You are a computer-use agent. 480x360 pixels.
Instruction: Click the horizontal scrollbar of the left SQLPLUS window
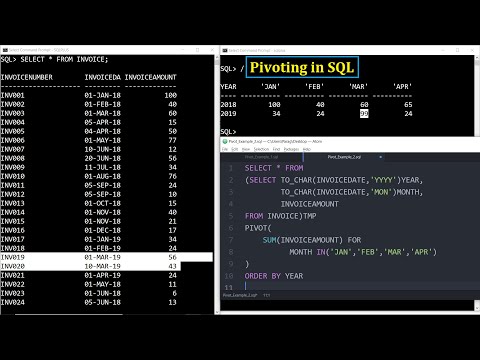68,314
